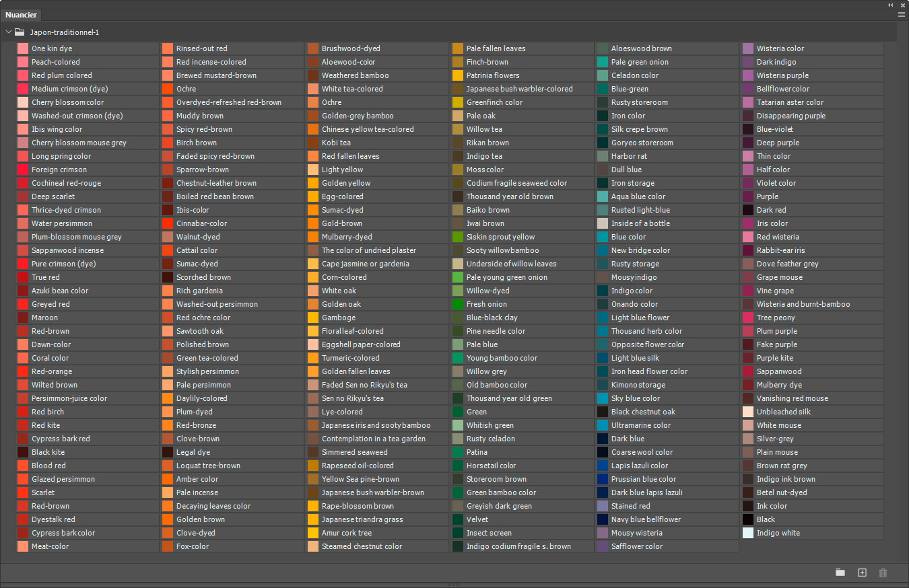Screen dimensions: 909x588
Task: Collapse panel using double-arrow icon
Action: 891,5
